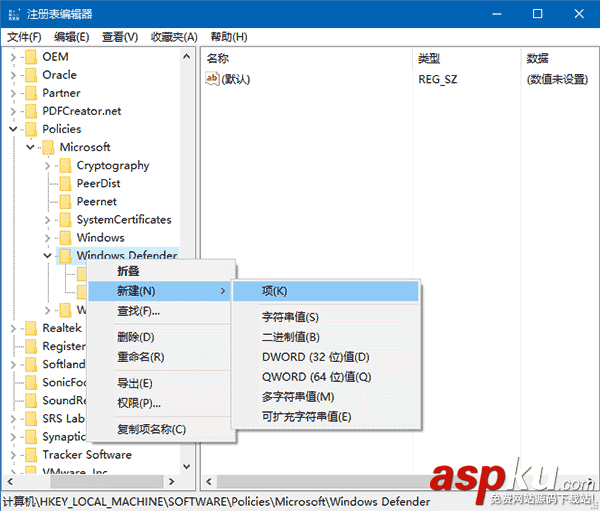Click the Synaptic folder icon

[31, 437]
